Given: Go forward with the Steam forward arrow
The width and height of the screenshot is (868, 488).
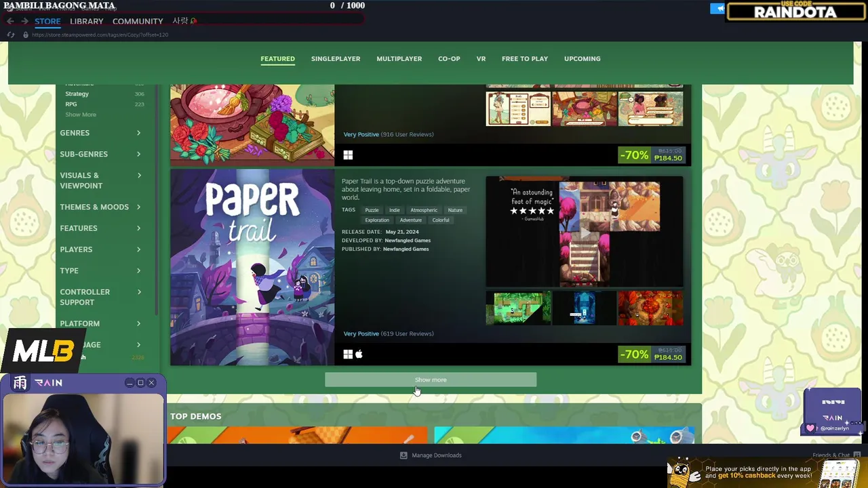Looking at the screenshot, I should [24, 21].
